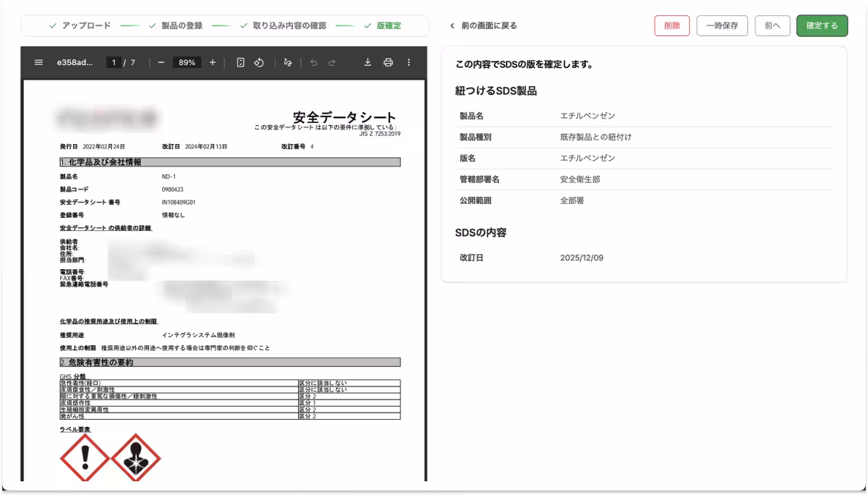The width and height of the screenshot is (868, 495).
Task: Select the fit-to-page icon in the PDF toolbar
Action: pos(241,62)
